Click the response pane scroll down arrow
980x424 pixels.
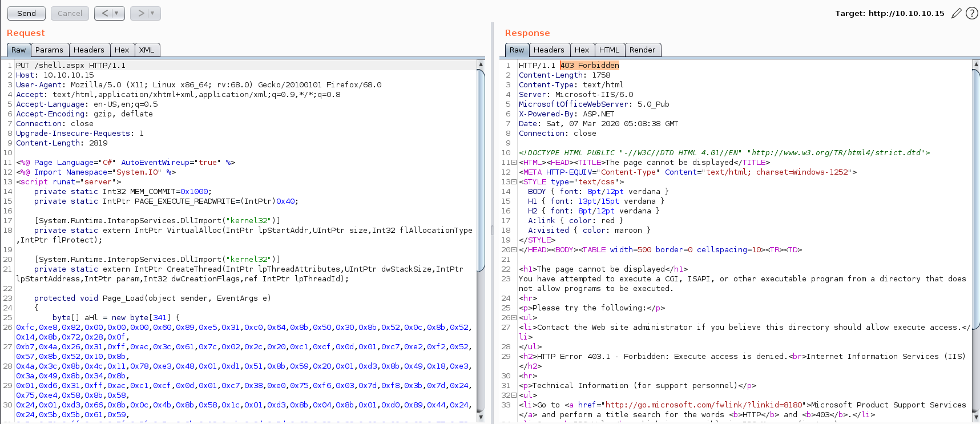975,418
